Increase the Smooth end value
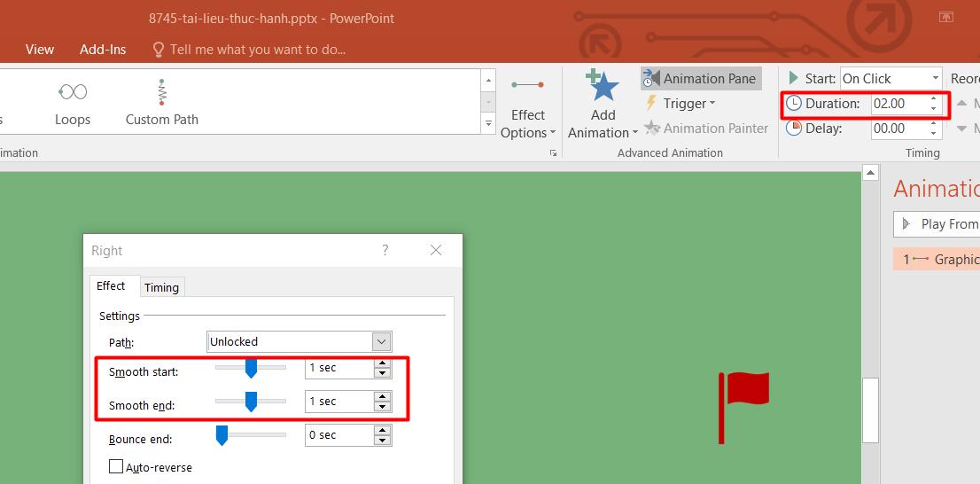Image resolution: width=980 pixels, height=484 pixels. tap(382, 397)
